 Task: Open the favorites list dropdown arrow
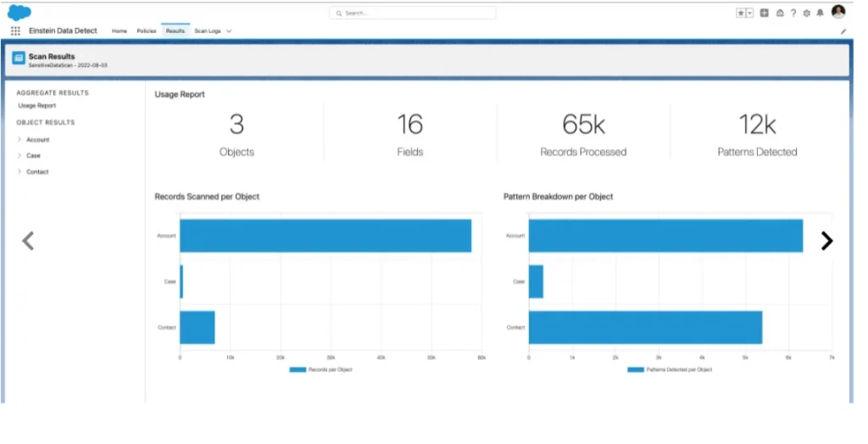coord(750,14)
